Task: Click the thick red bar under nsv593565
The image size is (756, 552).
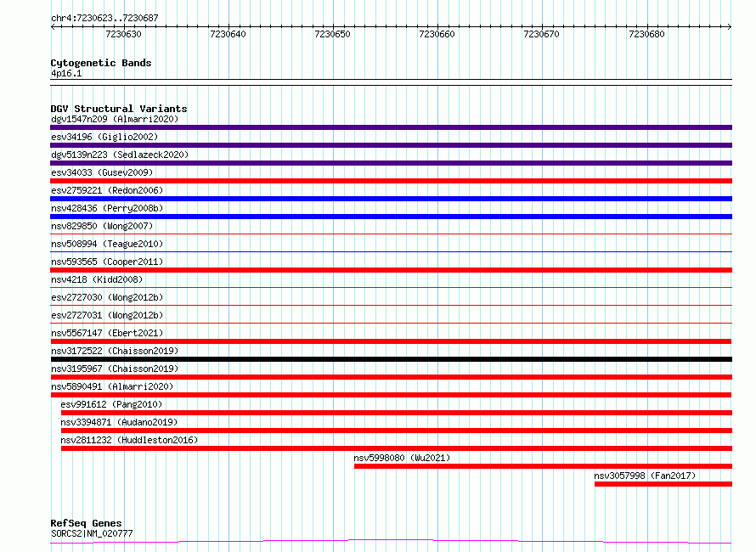Action: [x=391, y=270]
